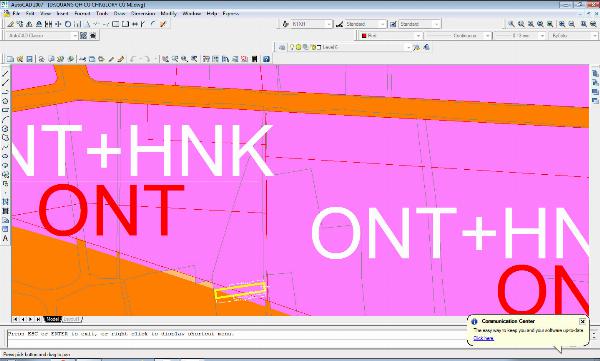This screenshot has height=361, width=600.
Task: Open the Help icon in standard toolbar
Action: point(266,59)
